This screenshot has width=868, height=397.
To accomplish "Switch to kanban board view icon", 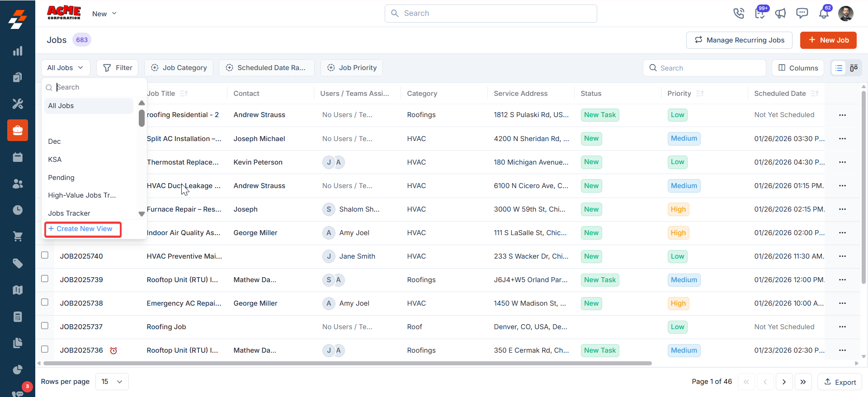I will pyautogui.click(x=854, y=68).
